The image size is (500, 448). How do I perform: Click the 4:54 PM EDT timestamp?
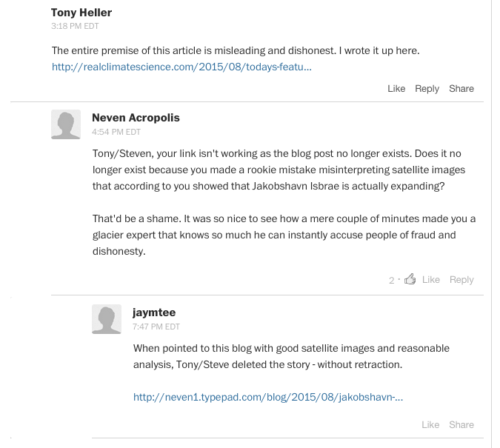click(x=116, y=132)
